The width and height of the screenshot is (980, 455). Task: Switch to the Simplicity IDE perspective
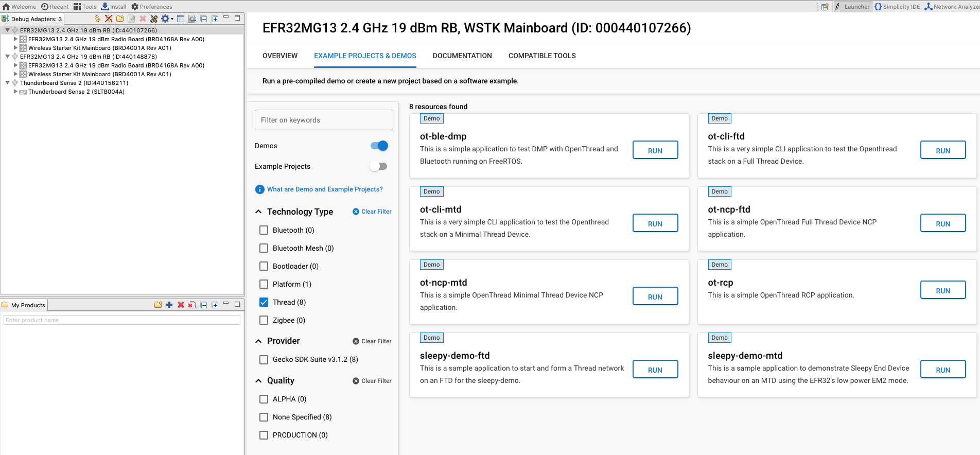click(x=897, y=7)
